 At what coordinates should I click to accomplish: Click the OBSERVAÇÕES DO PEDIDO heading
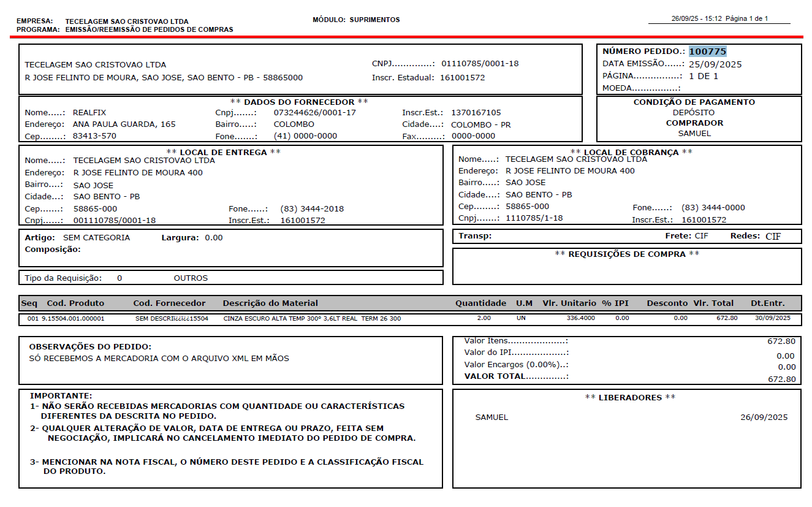click(x=90, y=347)
